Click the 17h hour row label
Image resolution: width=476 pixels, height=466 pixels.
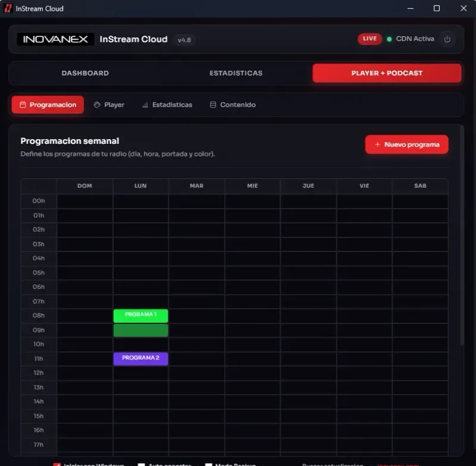coord(39,445)
